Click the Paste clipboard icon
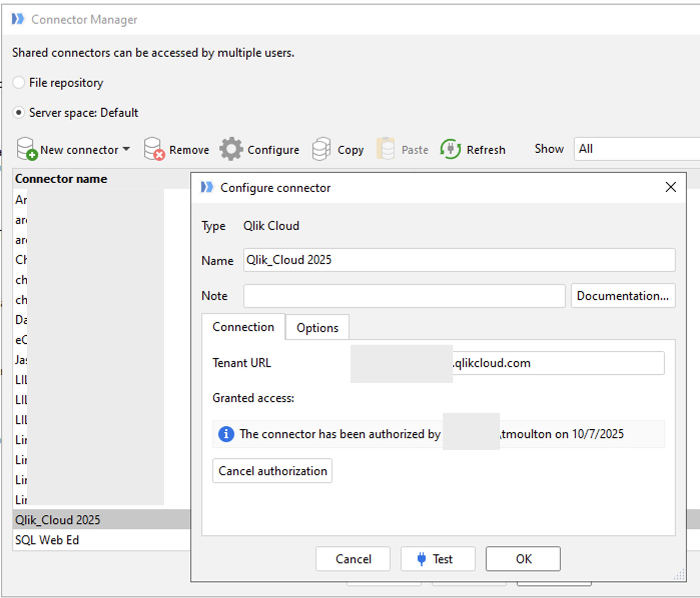The image size is (700, 598). [386, 149]
